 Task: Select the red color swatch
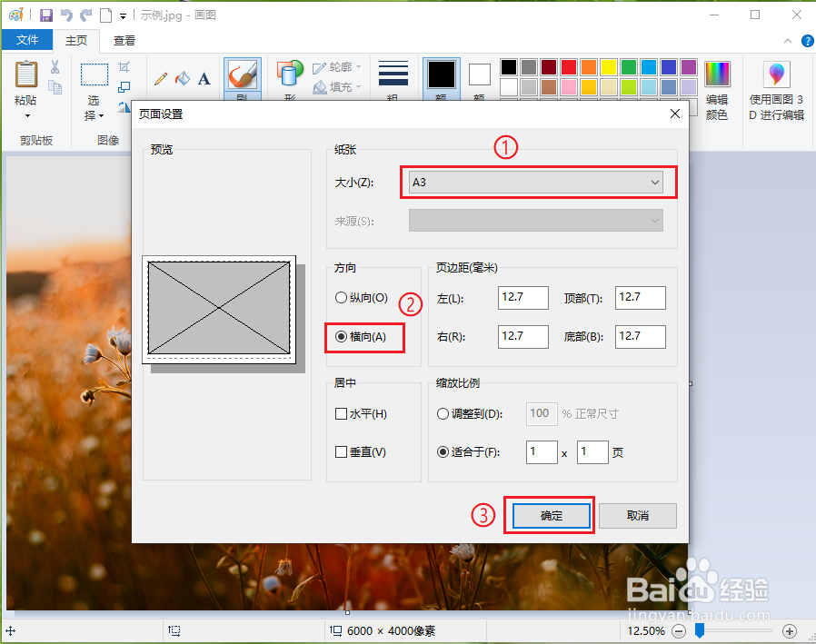(x=569, y=67)
